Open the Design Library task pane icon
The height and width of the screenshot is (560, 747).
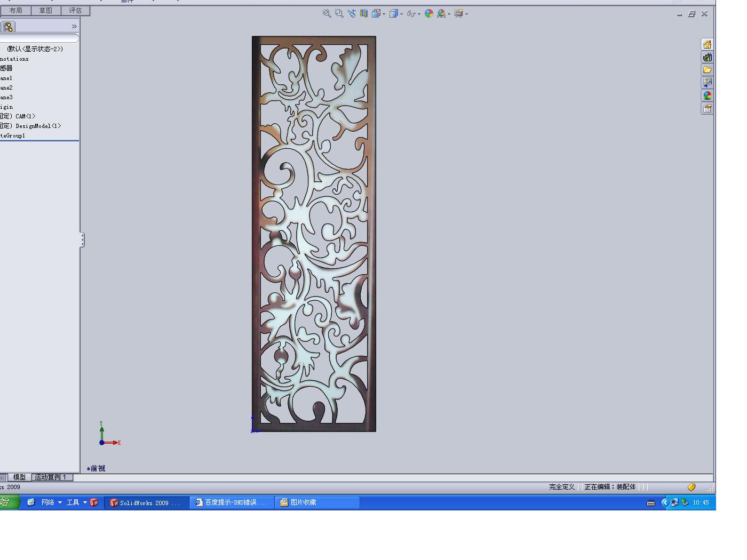point(707,57)
